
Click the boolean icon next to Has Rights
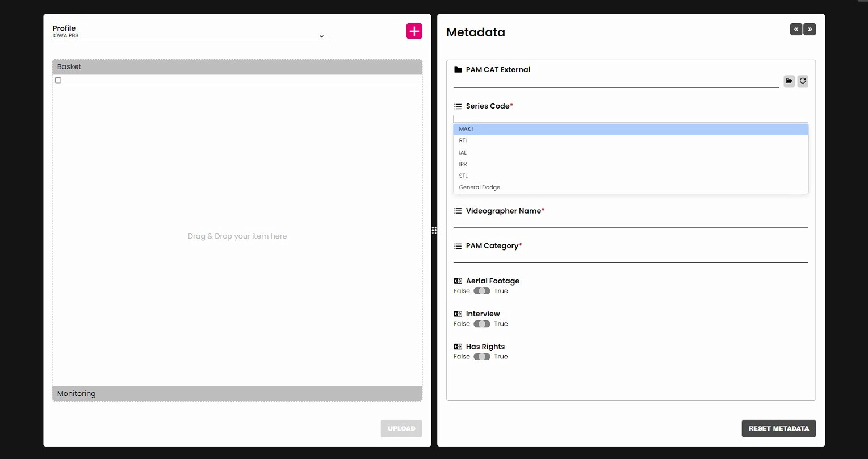[458, 347]
